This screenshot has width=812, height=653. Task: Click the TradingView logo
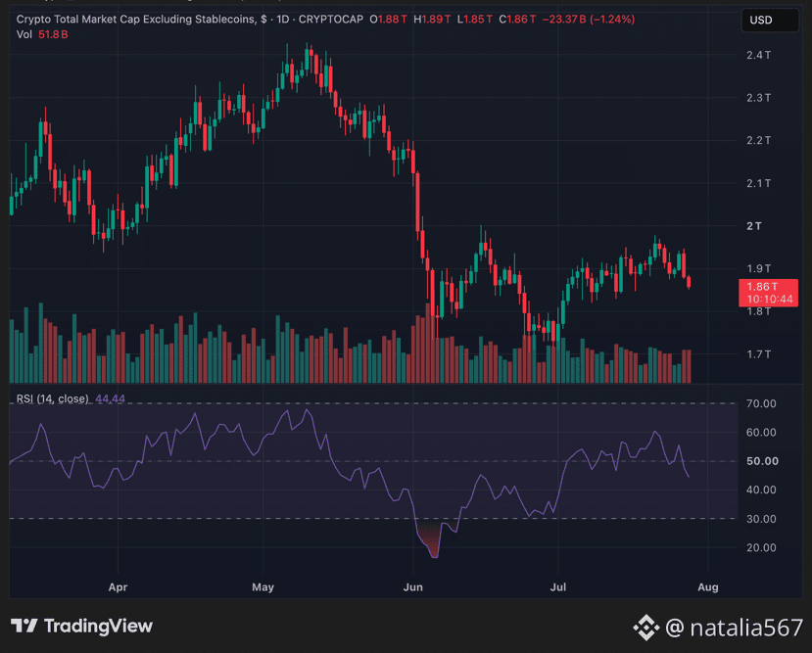[x=82, y=627]
